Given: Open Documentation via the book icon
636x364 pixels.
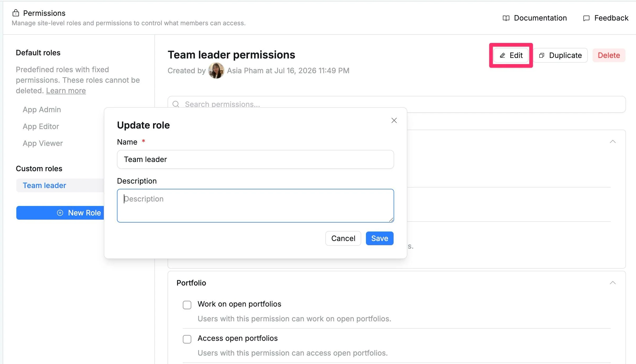Looking at the screenshot, I should (506, 18).
